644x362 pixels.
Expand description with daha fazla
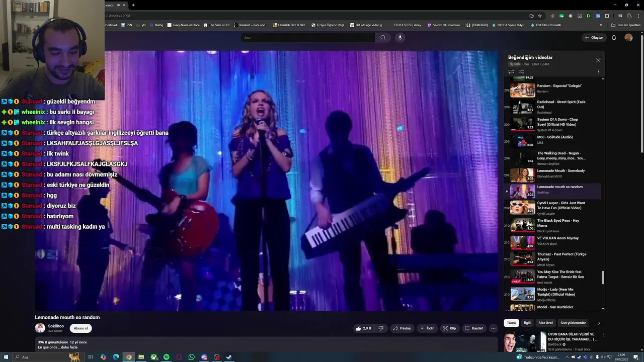[x=69, y=347]
